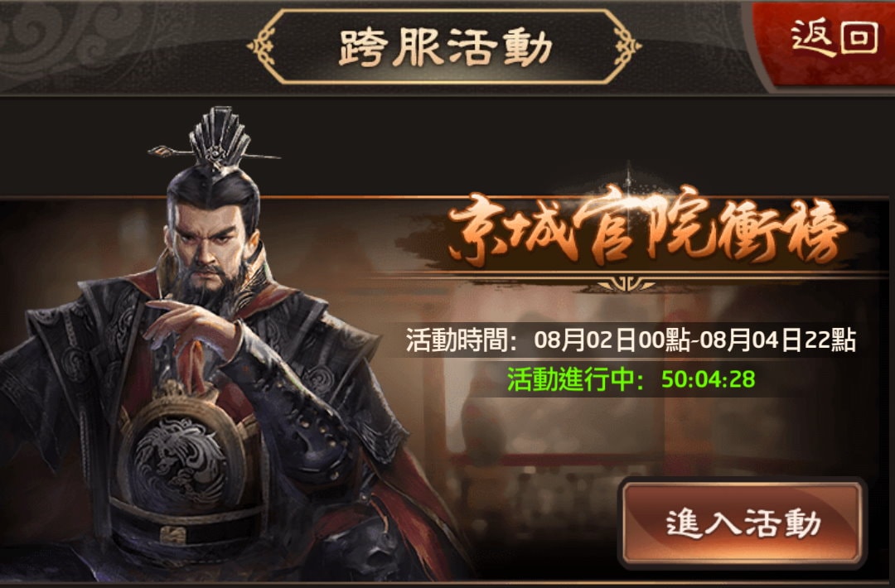Tap the 08月04日22點 end date text

[x=778, y=340]
